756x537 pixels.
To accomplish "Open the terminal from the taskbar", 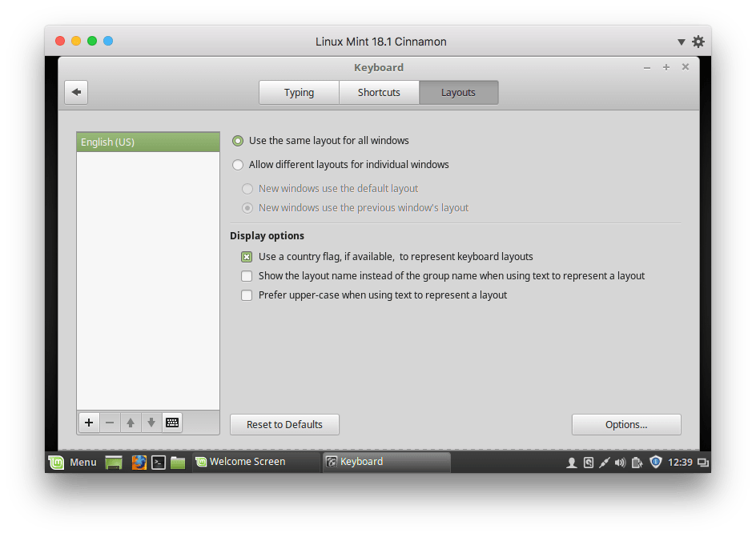I will (x=158, y=462).
